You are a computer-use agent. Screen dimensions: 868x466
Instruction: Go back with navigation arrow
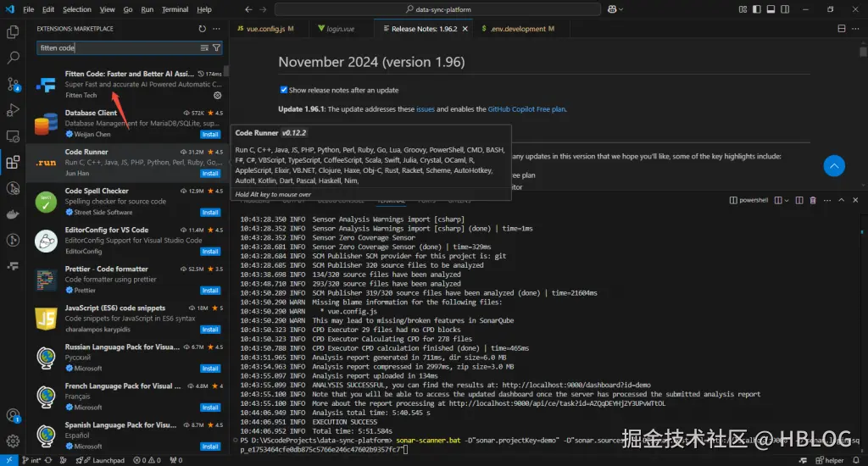(x=248, y=9)
